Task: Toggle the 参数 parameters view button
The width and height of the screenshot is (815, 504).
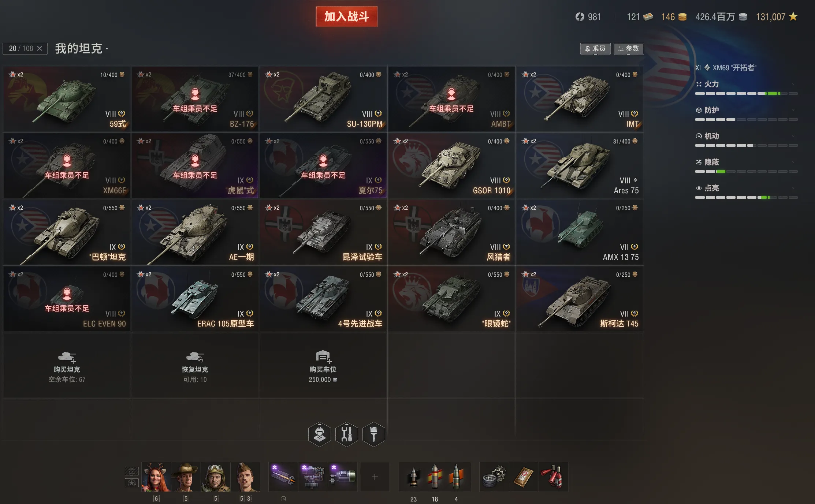Action: click(x=629, y=48)
